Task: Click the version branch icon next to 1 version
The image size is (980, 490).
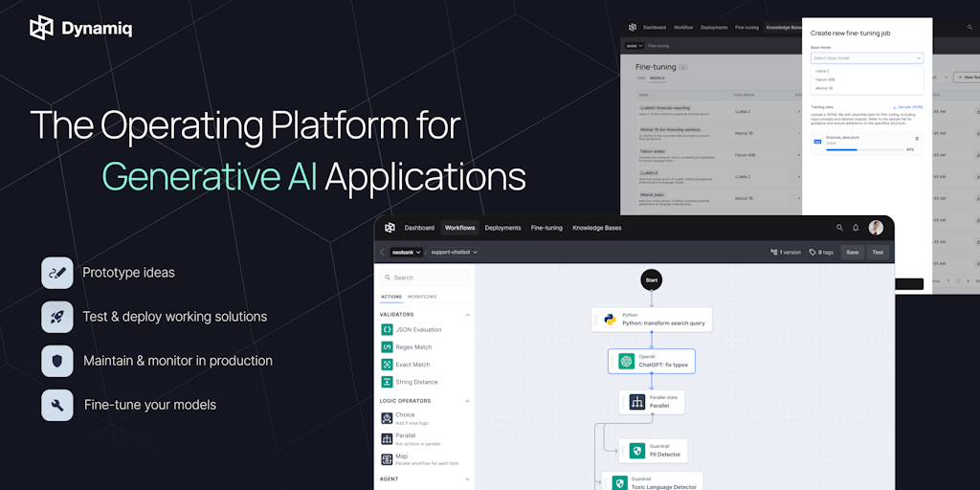Action: click(x=773, y=253)
